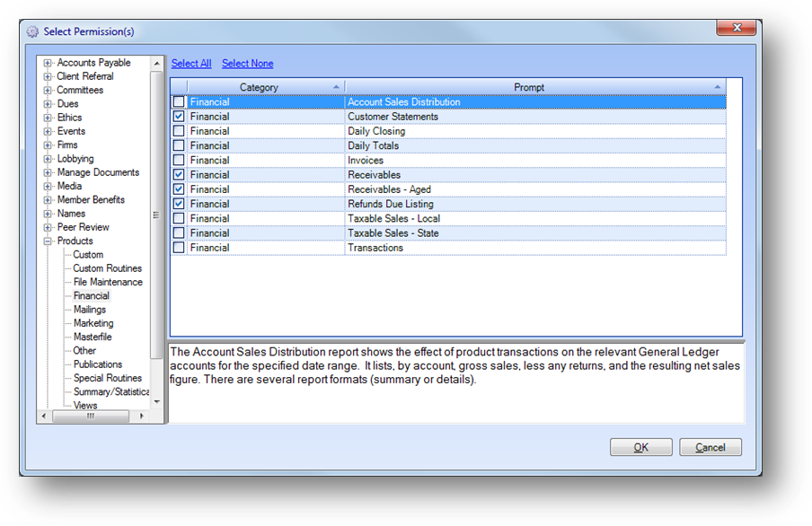Image resolution: width=812 pixels, height=526 pixels.
Task: Select Publications in the tree
Action: point(97,364)
